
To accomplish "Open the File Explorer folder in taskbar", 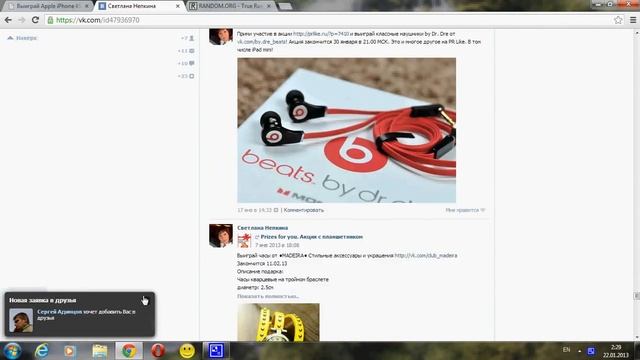I will click(x=100, y=351).
